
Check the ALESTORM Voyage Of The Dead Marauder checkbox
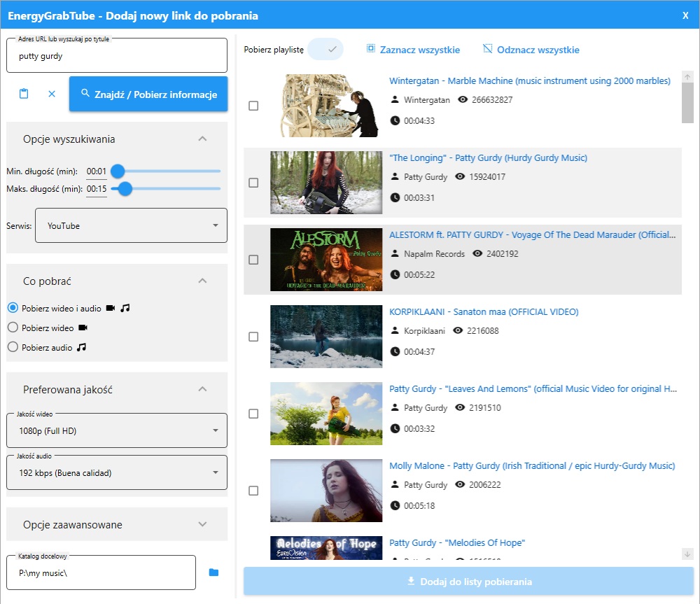[x=253, y=260]
